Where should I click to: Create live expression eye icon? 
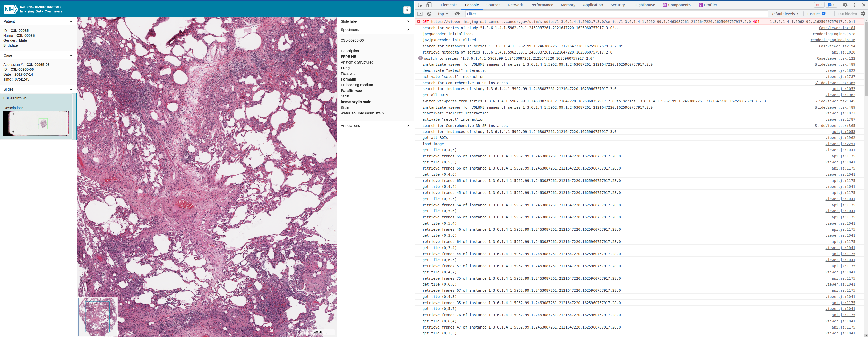457,14
